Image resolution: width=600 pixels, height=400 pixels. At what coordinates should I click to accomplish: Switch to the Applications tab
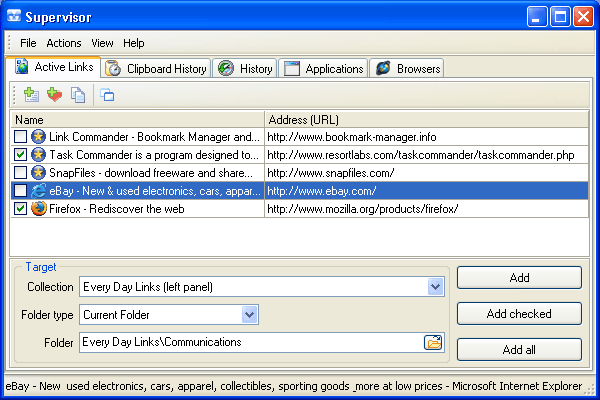(x=323, y=68)
